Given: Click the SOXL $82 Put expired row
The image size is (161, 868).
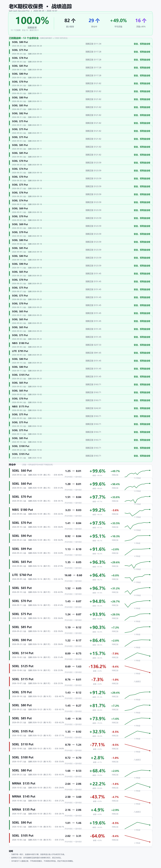Looking at the screenshot, I should (80, 115).
